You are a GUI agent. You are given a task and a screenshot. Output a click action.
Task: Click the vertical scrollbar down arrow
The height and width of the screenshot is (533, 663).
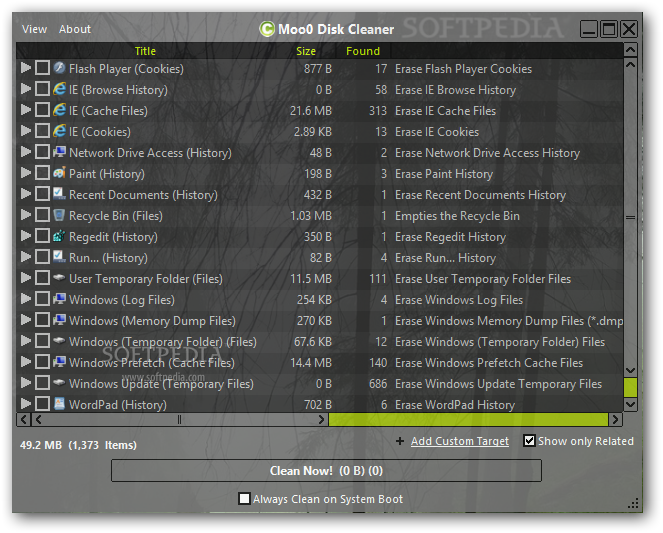[x=630, y=404]
